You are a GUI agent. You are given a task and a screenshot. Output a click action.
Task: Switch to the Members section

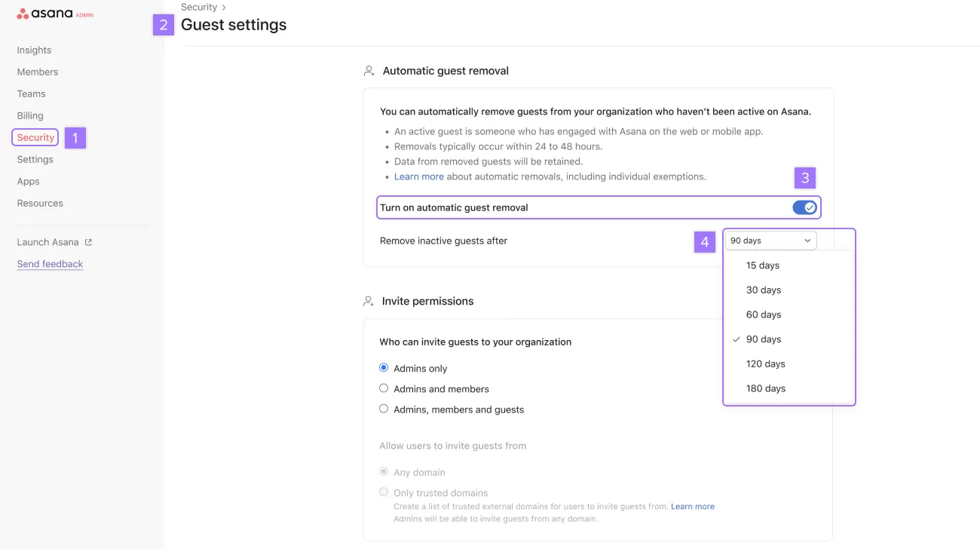coord(37,72)
